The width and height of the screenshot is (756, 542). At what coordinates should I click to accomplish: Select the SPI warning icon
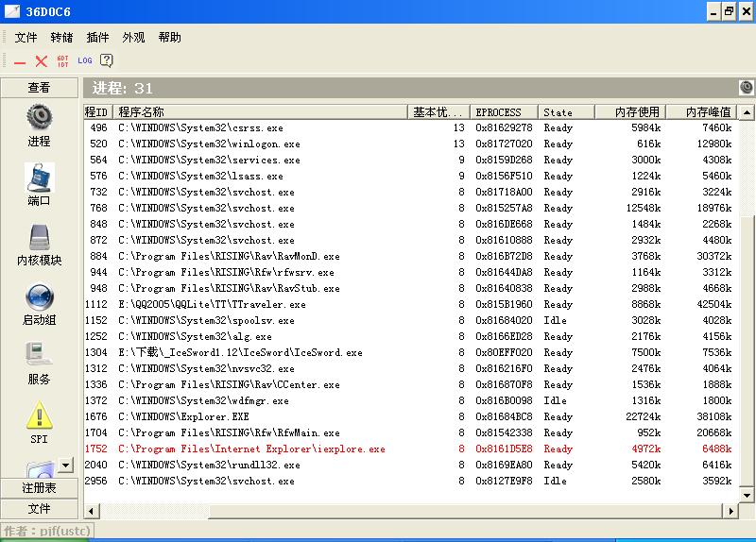(x=39, y=415)
